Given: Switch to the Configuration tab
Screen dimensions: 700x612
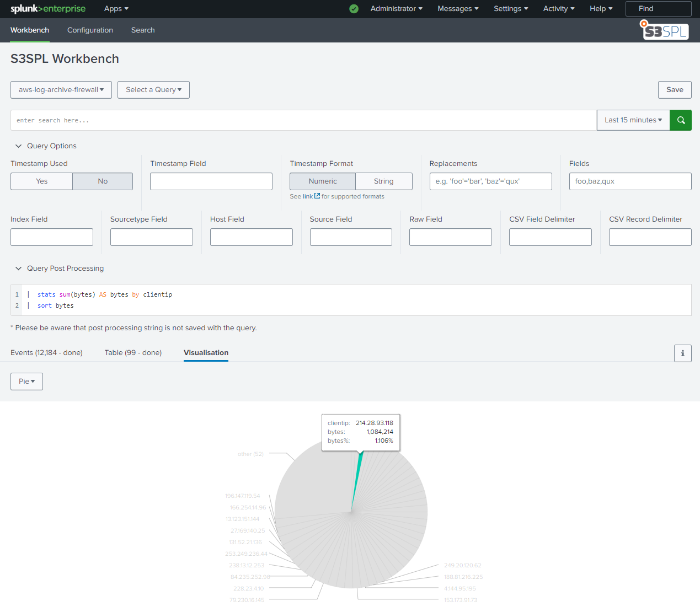Looking at the screenshot, I should click(90, 30).
